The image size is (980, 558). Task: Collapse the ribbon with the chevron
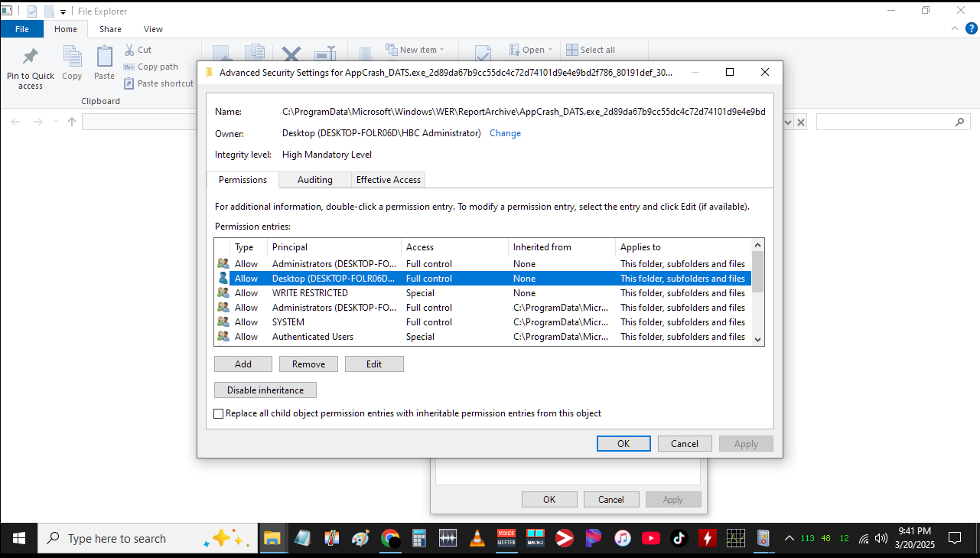(x=953, y=28)
